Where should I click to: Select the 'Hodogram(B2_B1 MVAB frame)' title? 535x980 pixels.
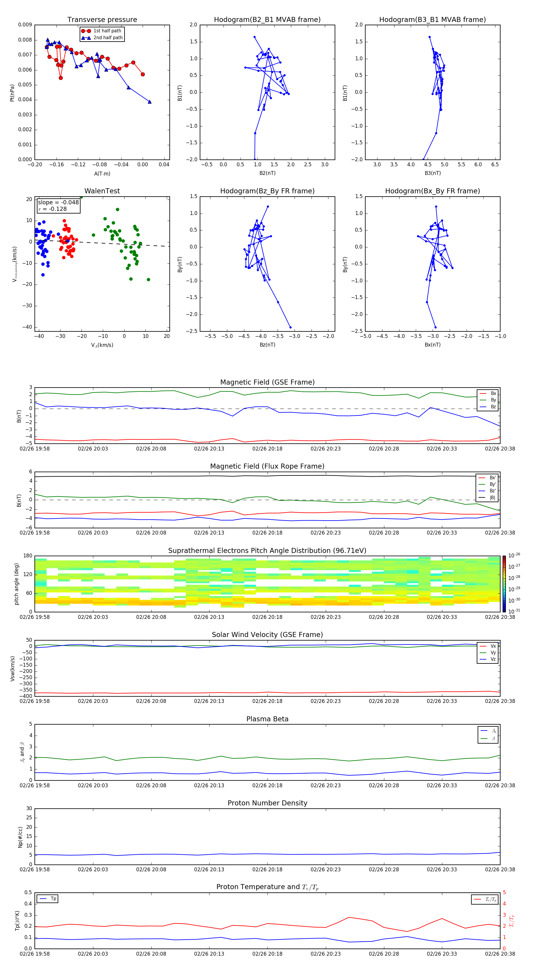[267, 20]
